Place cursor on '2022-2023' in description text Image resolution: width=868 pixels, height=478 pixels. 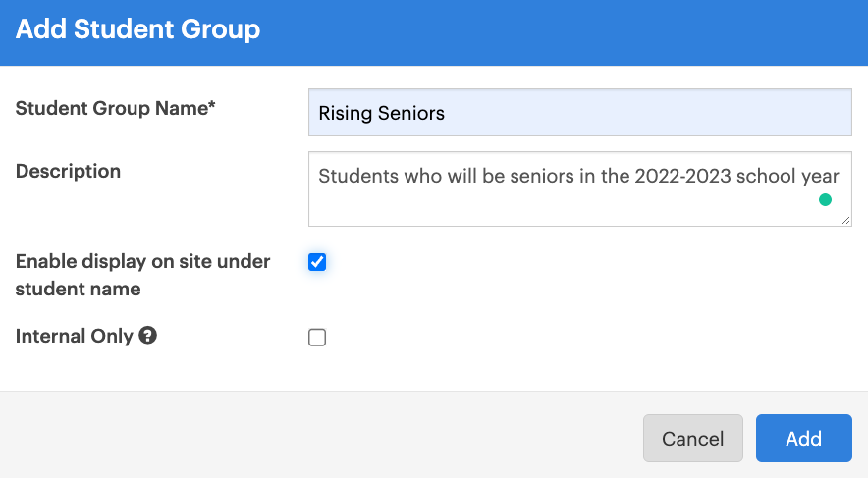point(682,176)
